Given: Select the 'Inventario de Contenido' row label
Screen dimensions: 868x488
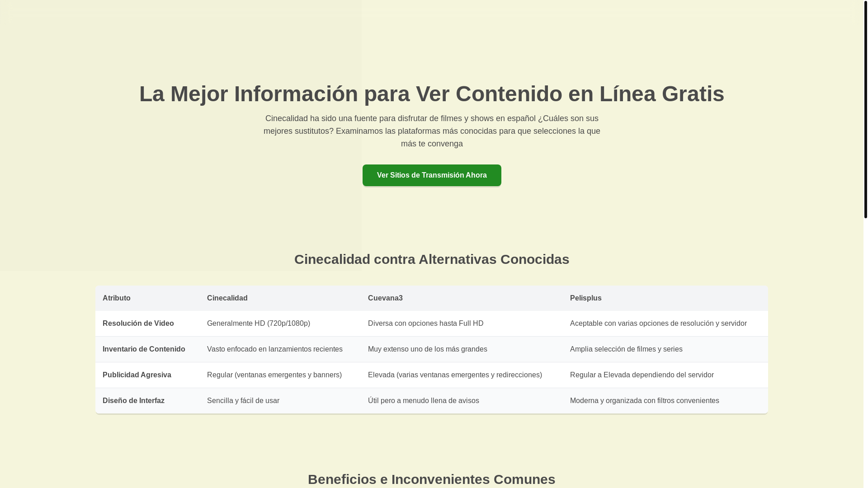Looking at the screenshot, I should tap(144, 349).
